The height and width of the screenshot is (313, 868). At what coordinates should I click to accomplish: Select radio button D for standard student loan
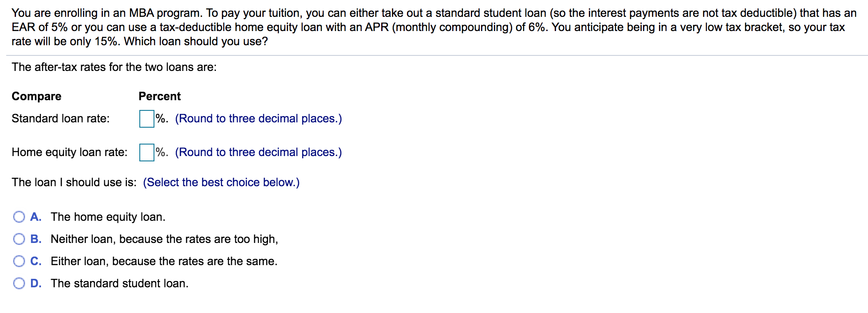pos(19,283)
